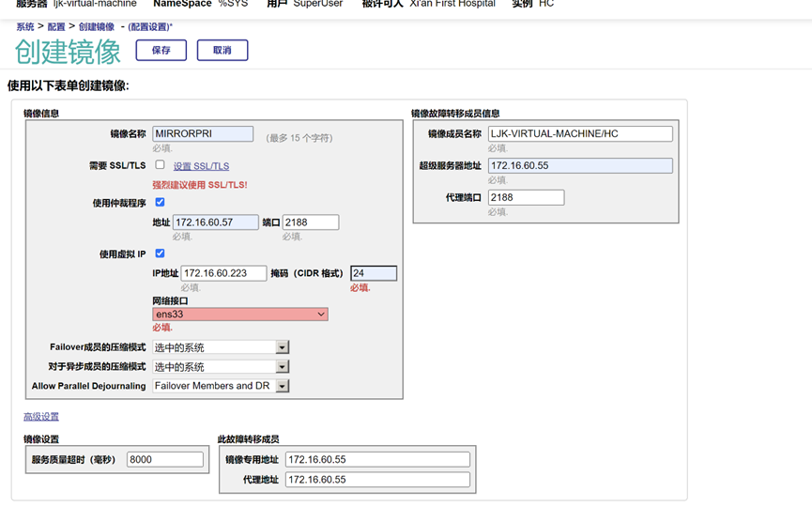
Task: Toggle the 需要 SSL/TLS checkbox
Action: [160, 165]
